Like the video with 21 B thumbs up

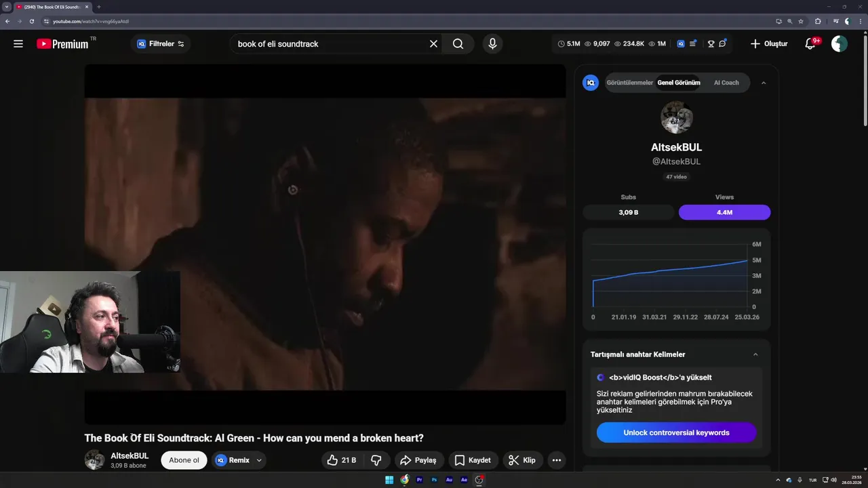click(x=342, y=460)
